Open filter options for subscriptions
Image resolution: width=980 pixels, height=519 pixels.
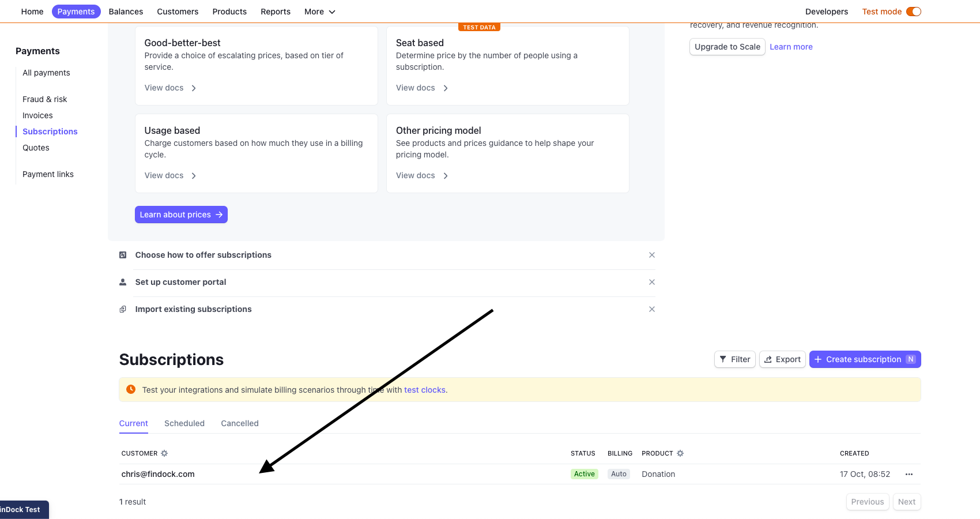coord(734,359)
